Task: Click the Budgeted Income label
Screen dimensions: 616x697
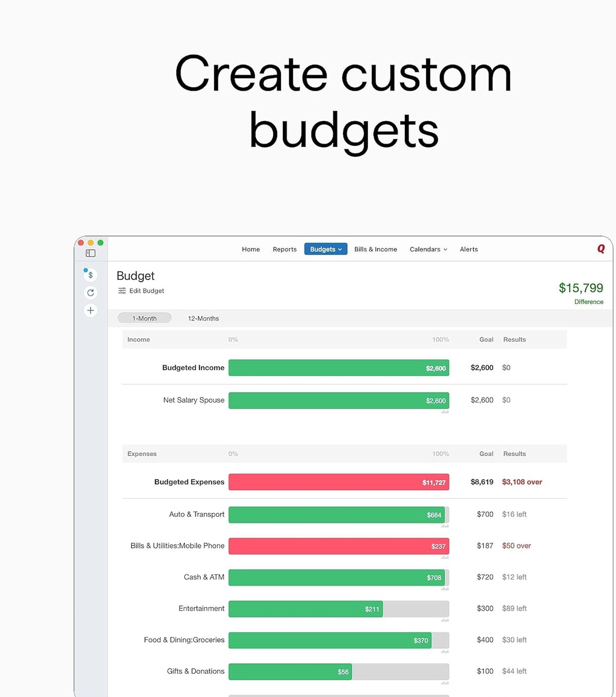Action: 193,368
